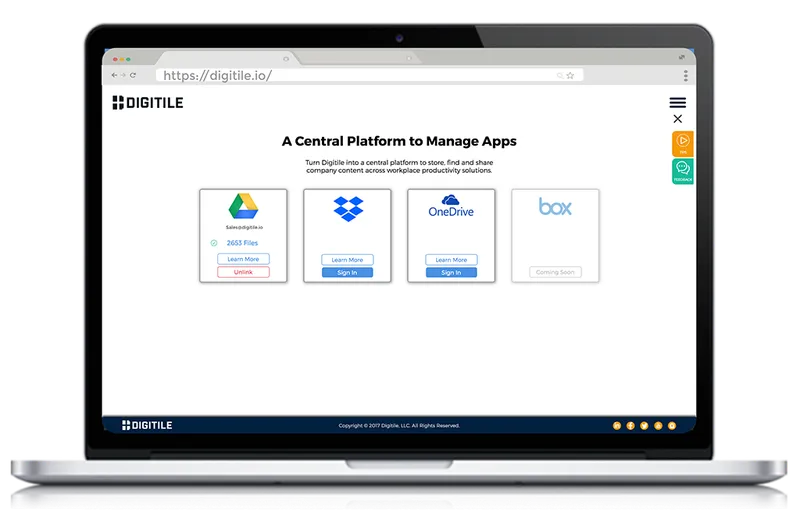
Task: Open the Facebook icon in the footer
Action: [x=631, y=426]
